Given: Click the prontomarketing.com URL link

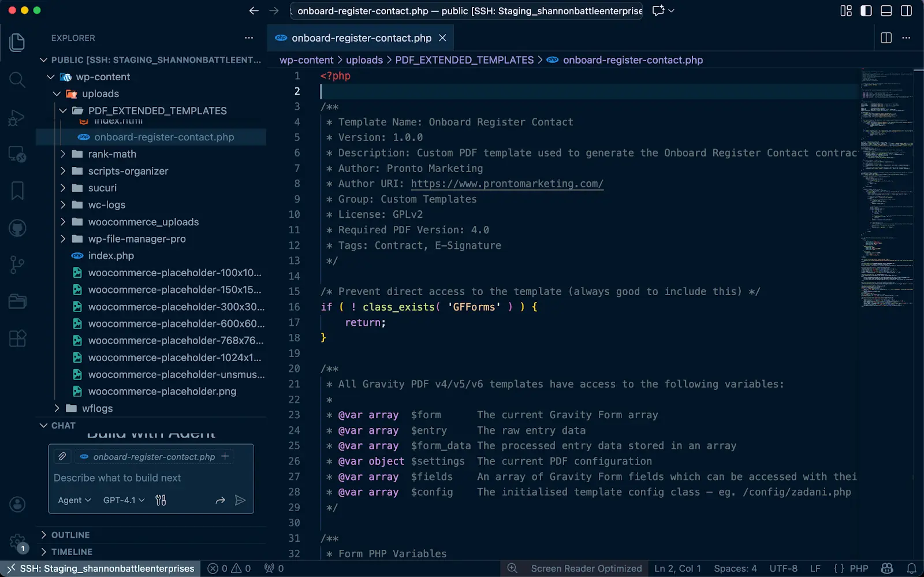Looking at the screenshot, I should point(506,184).
